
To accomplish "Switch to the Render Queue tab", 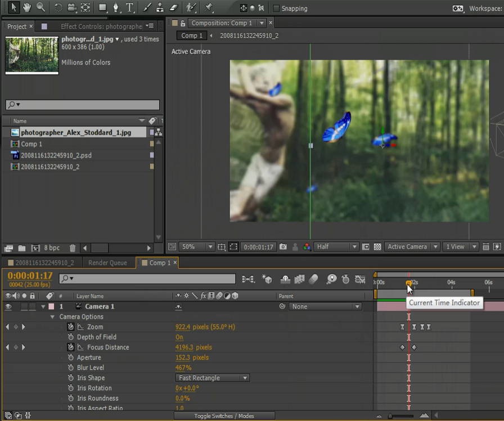I will (107, 263).
